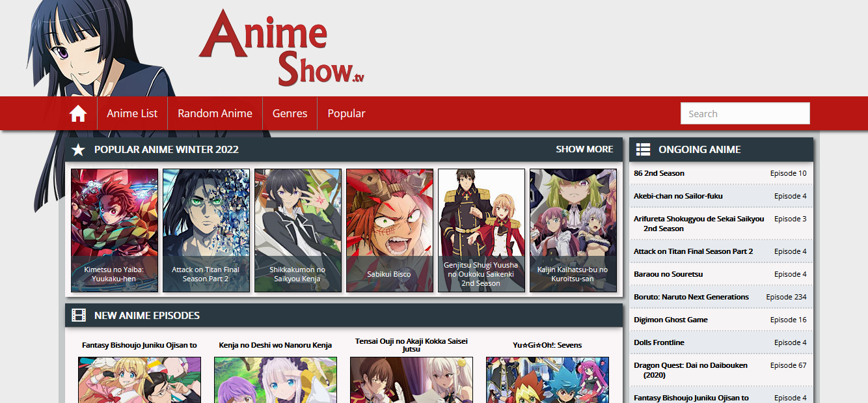This screenshot has height=403, width=868.
Task: Open Fantasy Bishoujo Juniku Ojisan to new episode title
Action: point(139,345)
